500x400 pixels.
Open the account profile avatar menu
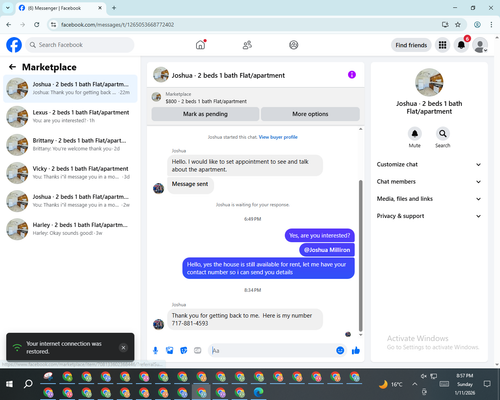tap(480, 45)
